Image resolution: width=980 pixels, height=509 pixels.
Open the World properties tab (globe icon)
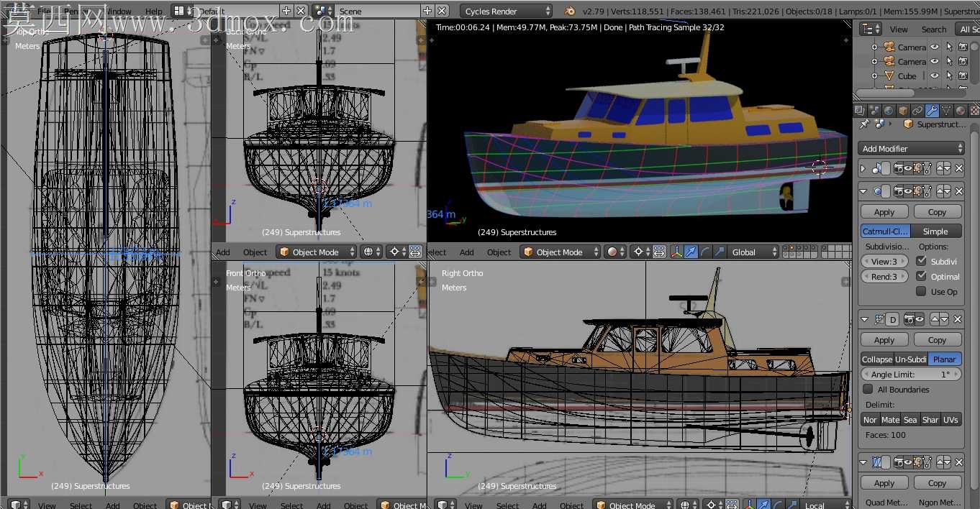[888, 111]
